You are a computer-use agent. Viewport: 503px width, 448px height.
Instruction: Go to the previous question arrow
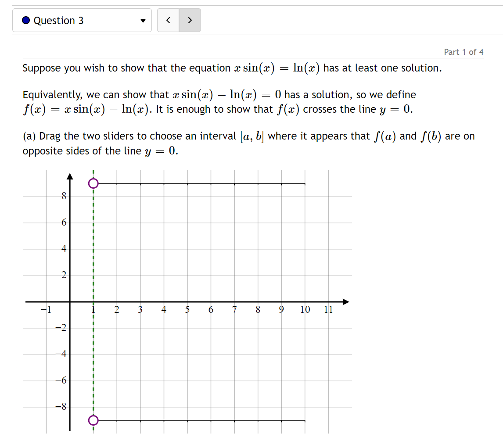(x=168, y=20)
